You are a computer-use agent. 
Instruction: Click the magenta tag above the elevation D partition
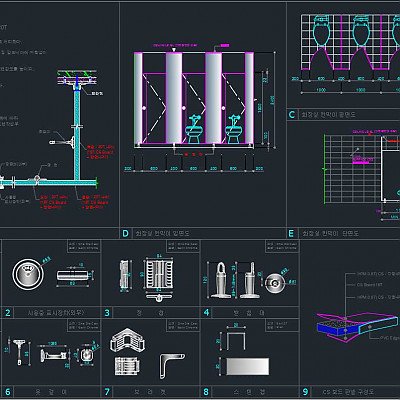click(x=224, y=45)
